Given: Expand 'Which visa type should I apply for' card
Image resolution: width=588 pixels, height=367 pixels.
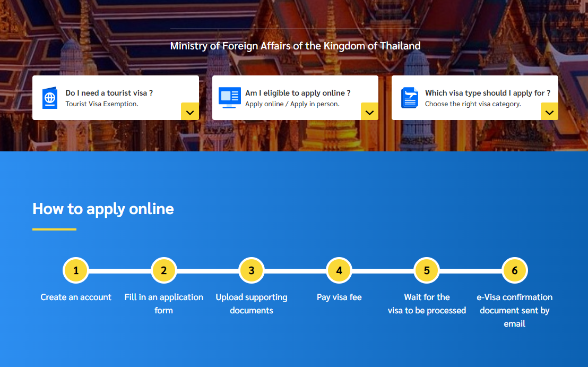Looking at the screenshot, I should pos(549,112).
